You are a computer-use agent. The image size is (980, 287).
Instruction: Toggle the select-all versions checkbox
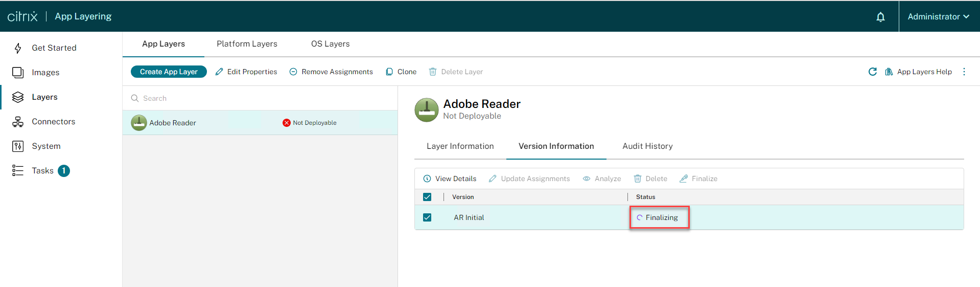tap(427, 197)
